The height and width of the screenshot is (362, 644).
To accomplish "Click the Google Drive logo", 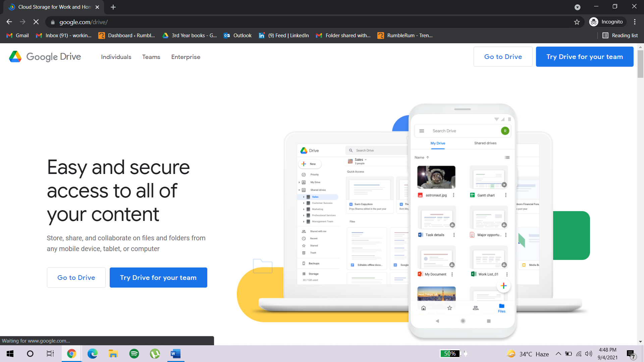I will coord(45,57).
